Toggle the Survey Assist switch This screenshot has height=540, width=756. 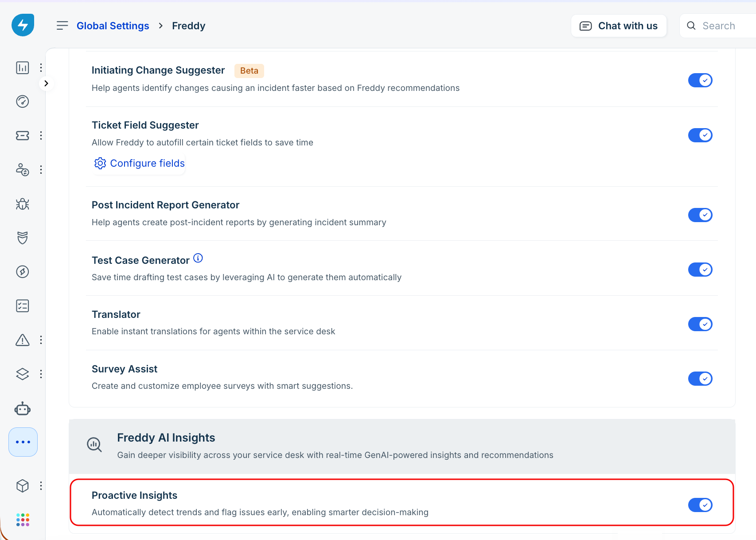pyautogui.click(x=700, y=379)
